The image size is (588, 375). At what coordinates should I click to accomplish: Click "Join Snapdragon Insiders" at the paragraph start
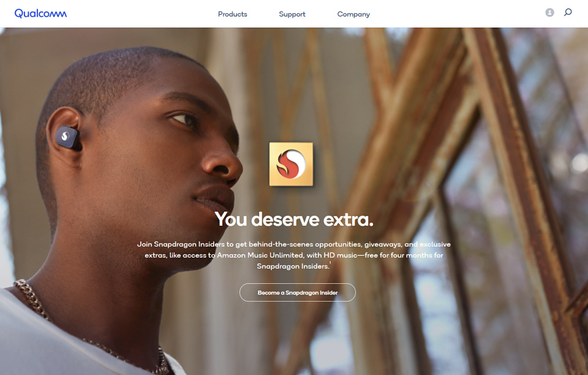click(181, 244)
